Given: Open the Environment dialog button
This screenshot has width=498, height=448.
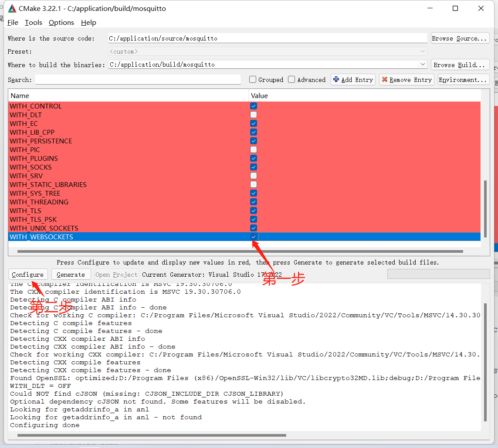Looking at the screenshot, I should (464, 79).
